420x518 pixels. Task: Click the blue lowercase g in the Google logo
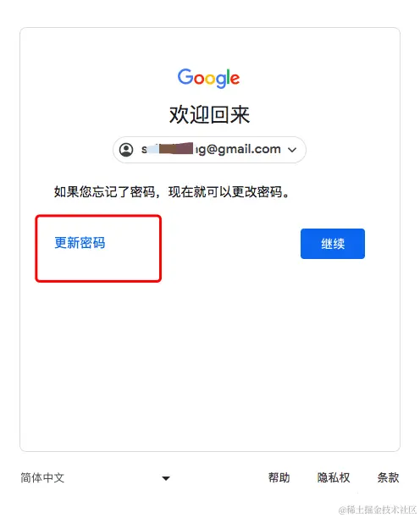coord(220,81)
